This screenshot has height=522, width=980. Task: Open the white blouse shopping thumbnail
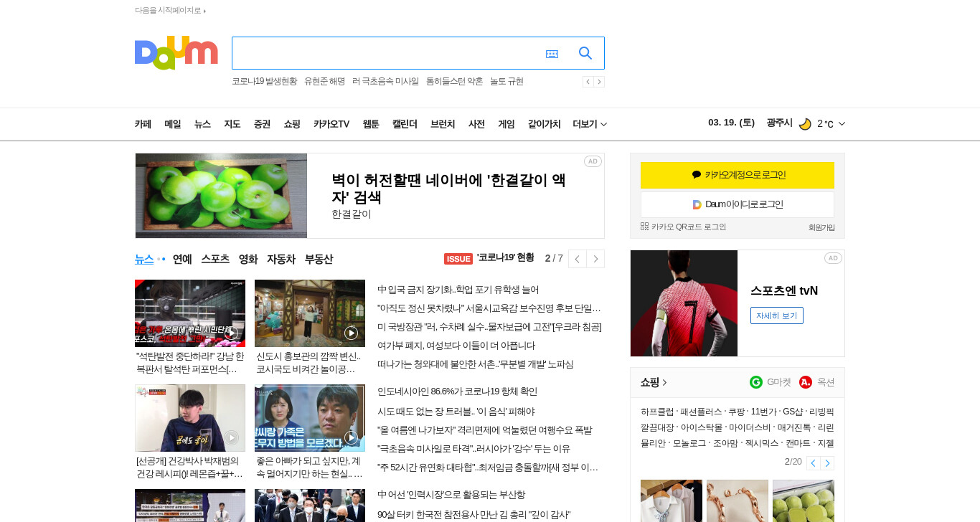point(672,500)
